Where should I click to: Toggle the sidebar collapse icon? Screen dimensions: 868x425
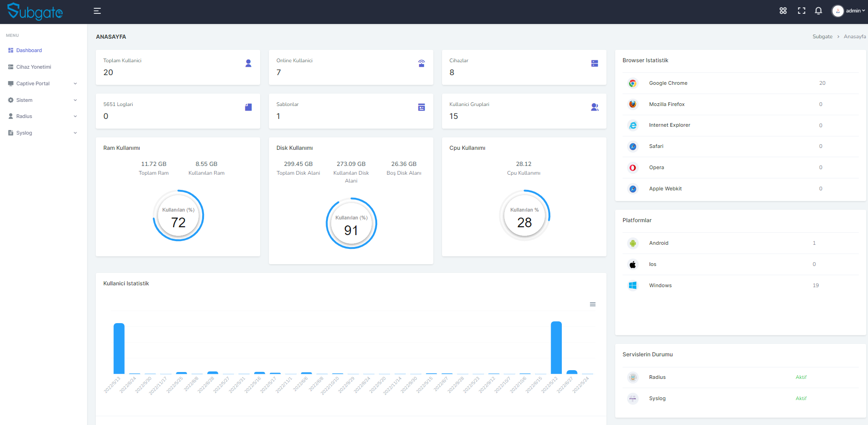click(97, 11)
